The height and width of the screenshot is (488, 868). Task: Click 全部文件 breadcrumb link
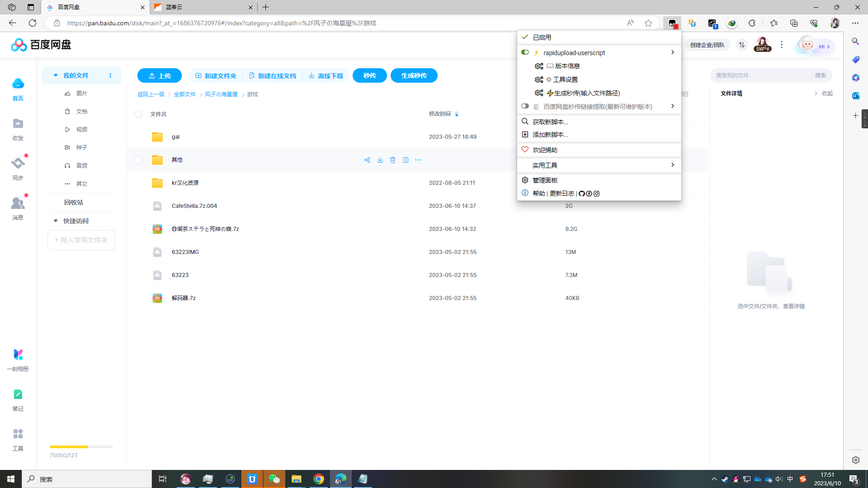click(184, 94)
